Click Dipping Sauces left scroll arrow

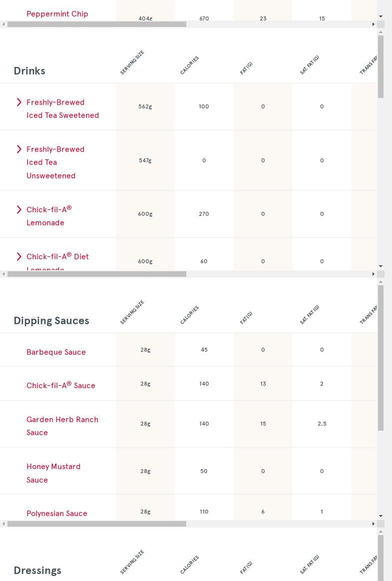click(3, 524)
